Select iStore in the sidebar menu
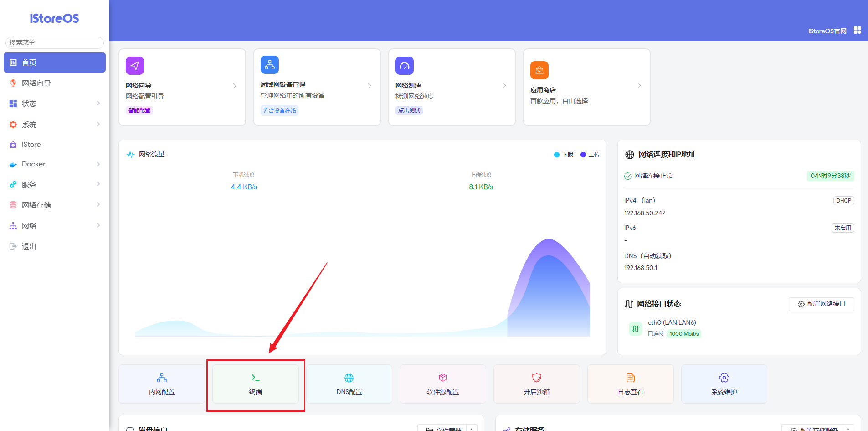 click(x=31, y=145)
